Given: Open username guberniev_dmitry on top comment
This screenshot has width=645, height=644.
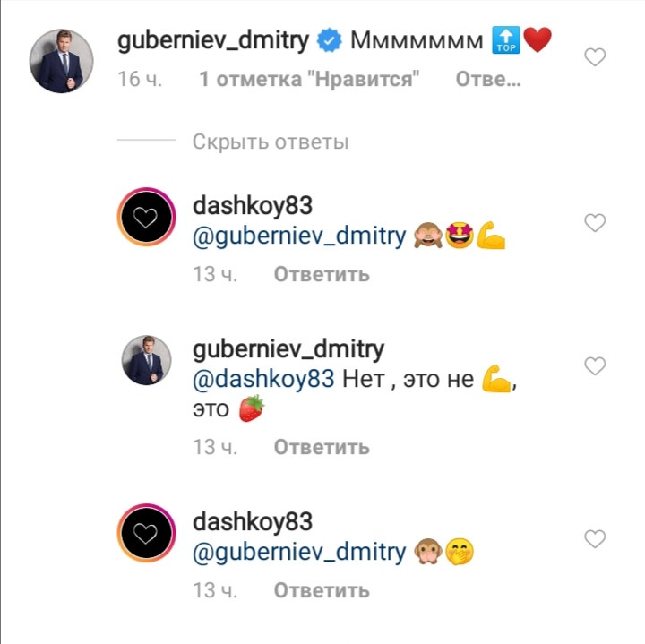Looking at the screenshot, I should (213, 41).
